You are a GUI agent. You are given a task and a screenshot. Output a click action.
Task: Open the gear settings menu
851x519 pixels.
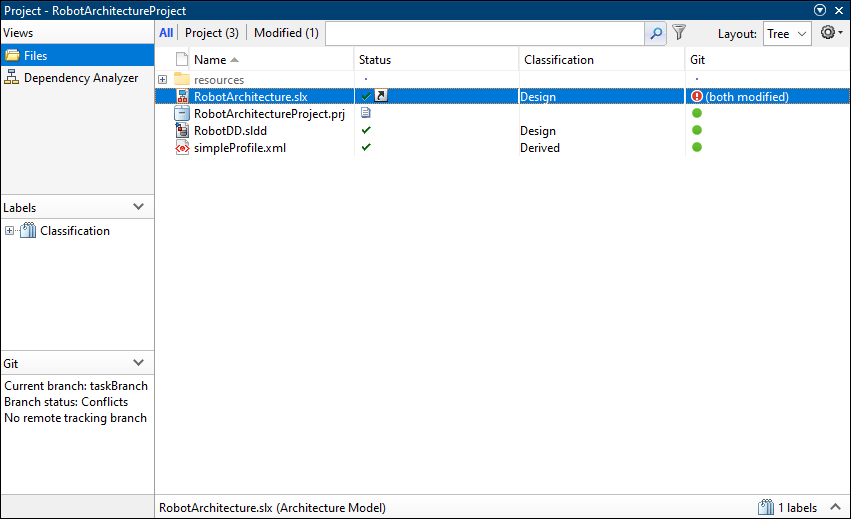point(831,33)
